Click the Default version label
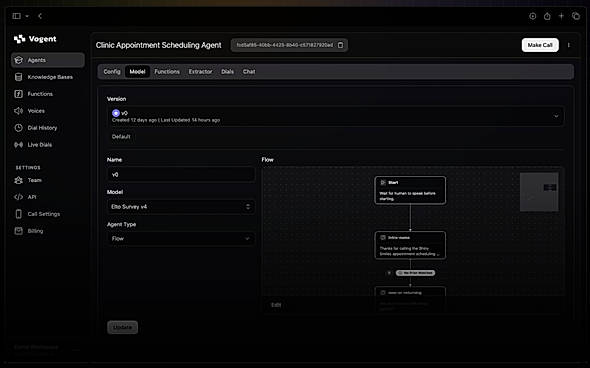The height and width of the screenshot is (368, 590). [x=121, y=137]
